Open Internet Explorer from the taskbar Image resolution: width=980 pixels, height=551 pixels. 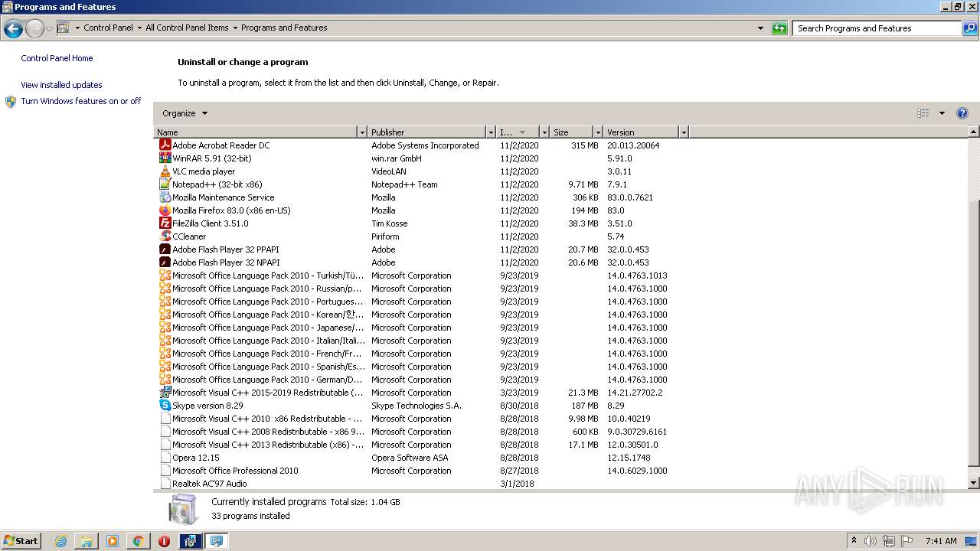point(61,541)
